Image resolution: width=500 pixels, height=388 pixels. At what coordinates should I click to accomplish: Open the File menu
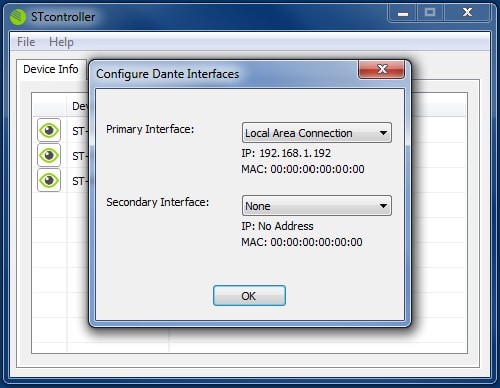pos(26,42)
